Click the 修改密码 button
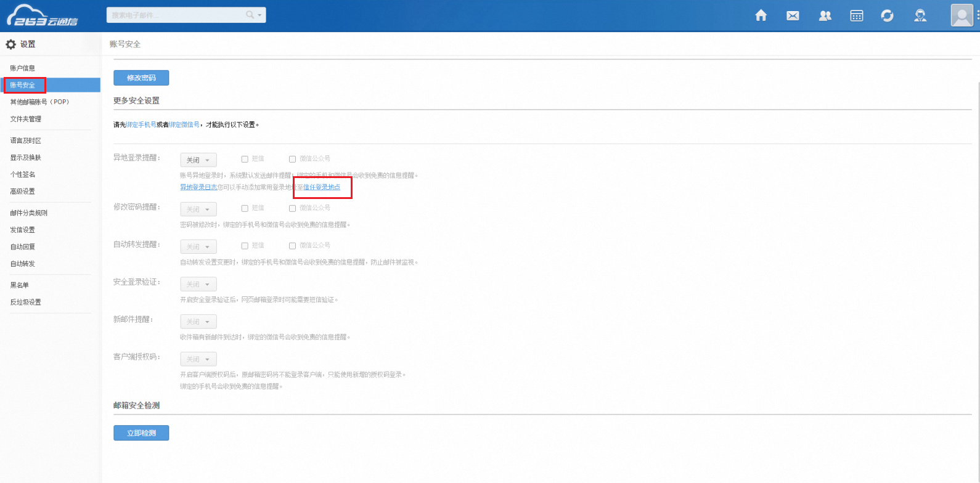The width and height of the screenshot is (980, 483). point(141,78)
